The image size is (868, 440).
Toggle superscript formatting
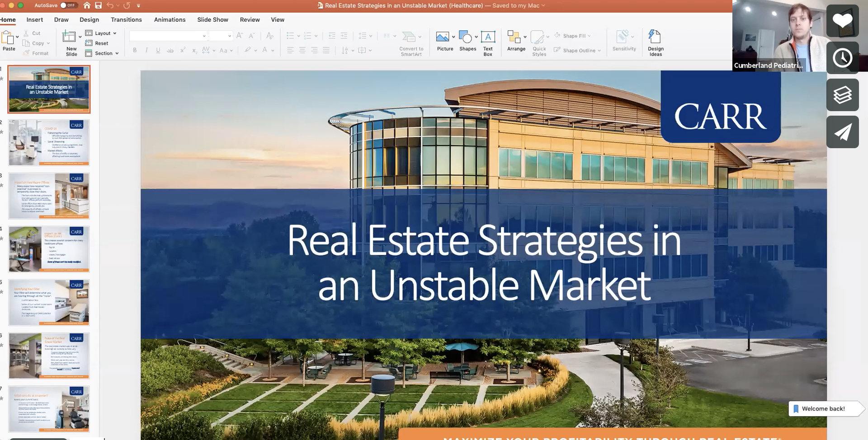click(x=183, y=50)
